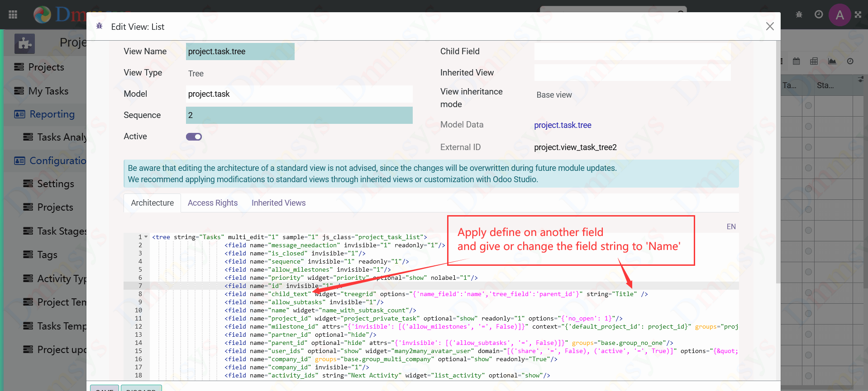This screenshot has height=391, width=868.
Task: Click the Reporting section card icon
Action: pos(19,114)
